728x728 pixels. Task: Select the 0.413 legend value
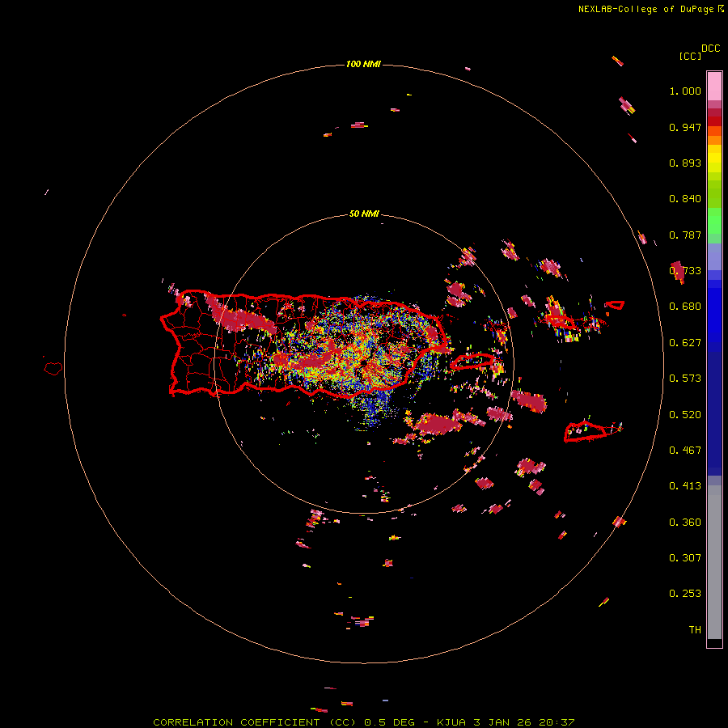(685, 486)
